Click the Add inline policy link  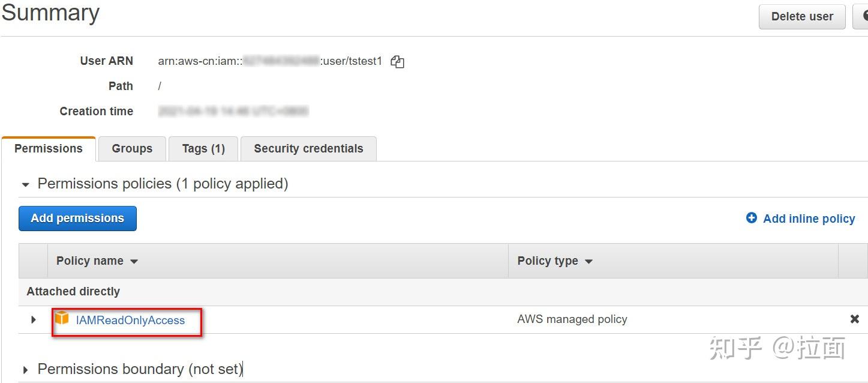(809, 218)
